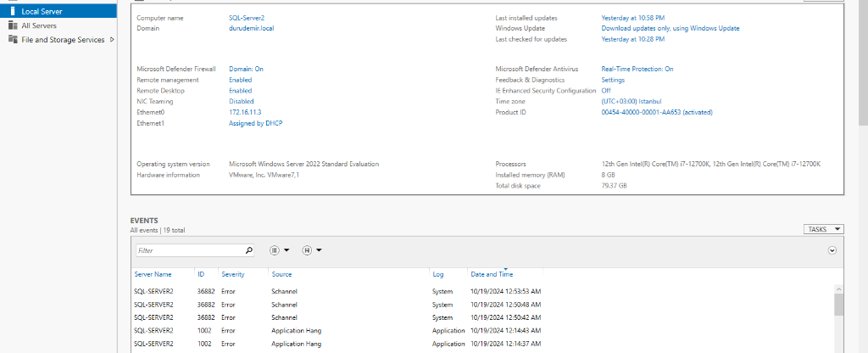Open the SQL-Server2 computer name link
Viewport: 868px width, 353px height.
[245, 18]
